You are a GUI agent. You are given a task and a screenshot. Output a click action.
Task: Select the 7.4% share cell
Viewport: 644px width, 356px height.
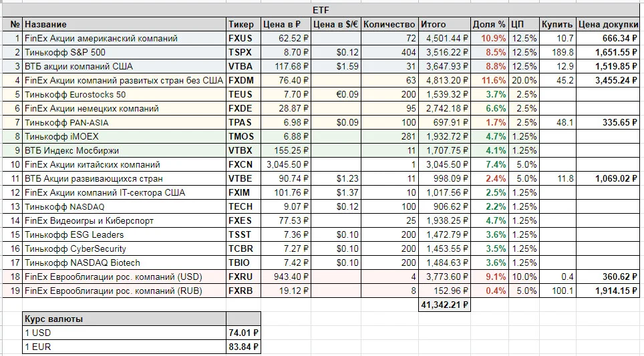[490, 165]
